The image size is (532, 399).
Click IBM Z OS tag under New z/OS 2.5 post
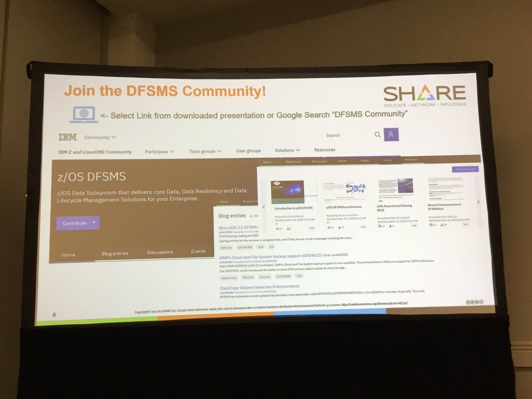tap(226, 248)
